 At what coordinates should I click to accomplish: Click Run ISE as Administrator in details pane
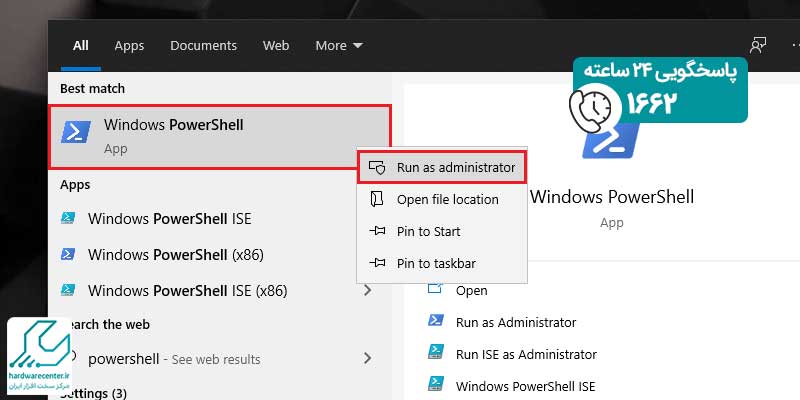click(x=526, y=354)
